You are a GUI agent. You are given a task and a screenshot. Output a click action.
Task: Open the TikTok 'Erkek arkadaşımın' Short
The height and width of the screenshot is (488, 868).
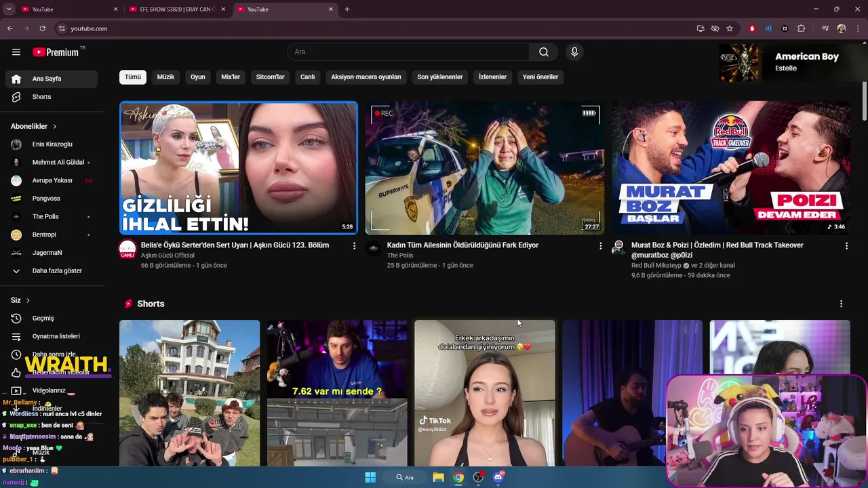pyautogui.click(x=485, y=393)
